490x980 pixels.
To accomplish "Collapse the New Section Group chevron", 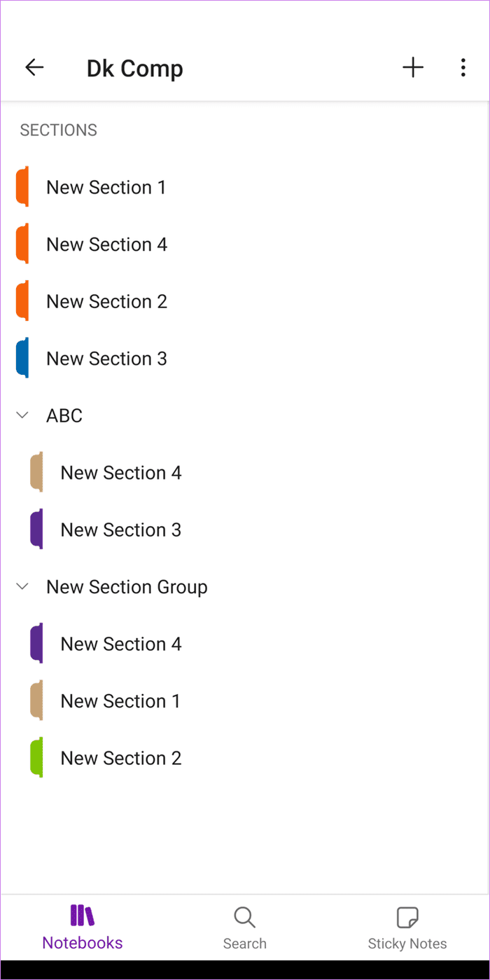I will point(22,586).
